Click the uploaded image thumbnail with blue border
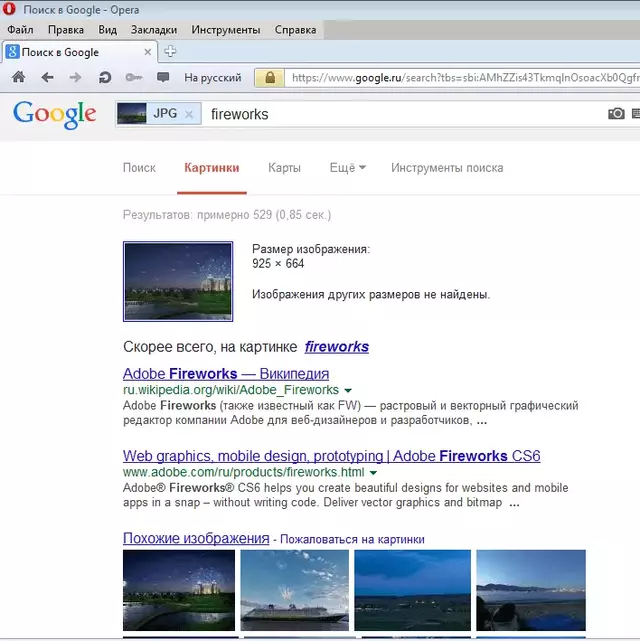 point(178,281)
